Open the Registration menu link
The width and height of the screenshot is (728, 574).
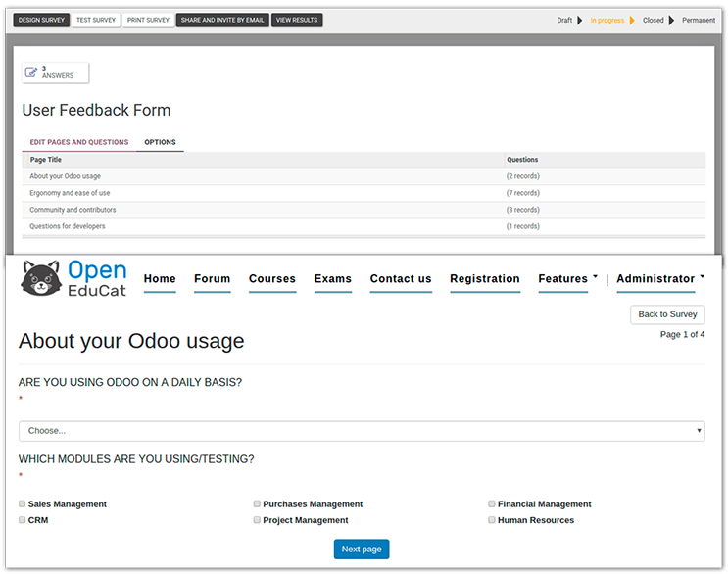[x=485, y=279]
